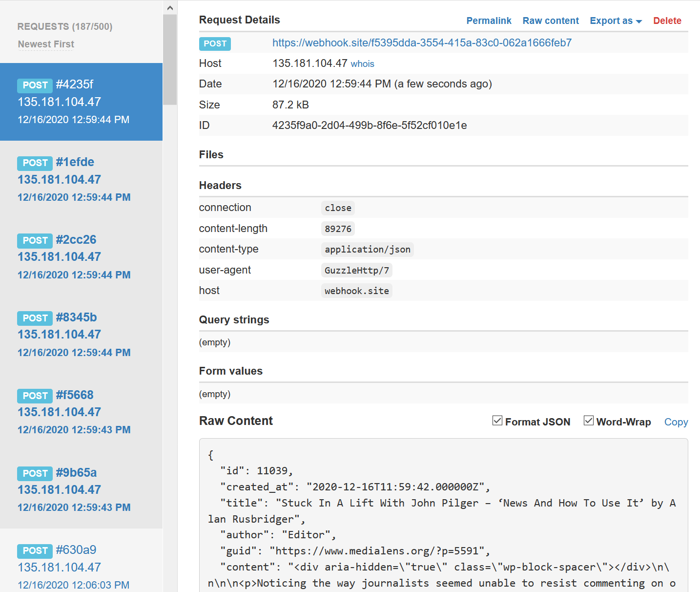
Task: Open the Permalink for this request
Action: pyautogui.click(x=489, y=21)
